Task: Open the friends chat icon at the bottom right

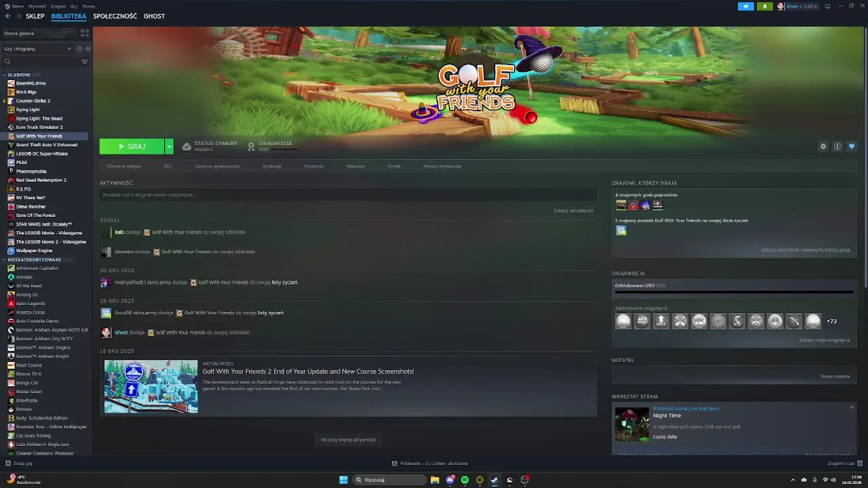Action: (x=859, y=464)
